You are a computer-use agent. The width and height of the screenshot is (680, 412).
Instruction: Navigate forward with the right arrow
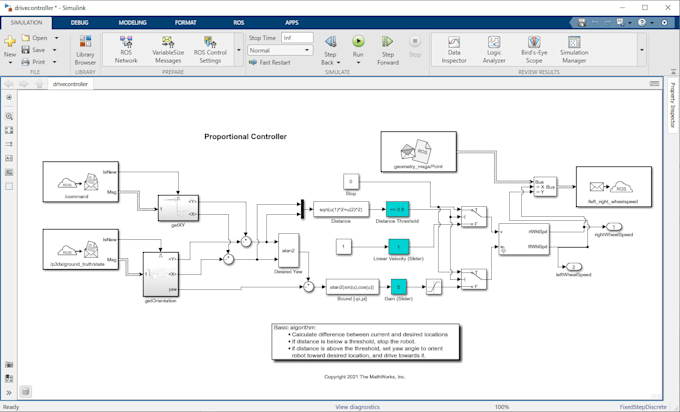[x=24, y=84]
